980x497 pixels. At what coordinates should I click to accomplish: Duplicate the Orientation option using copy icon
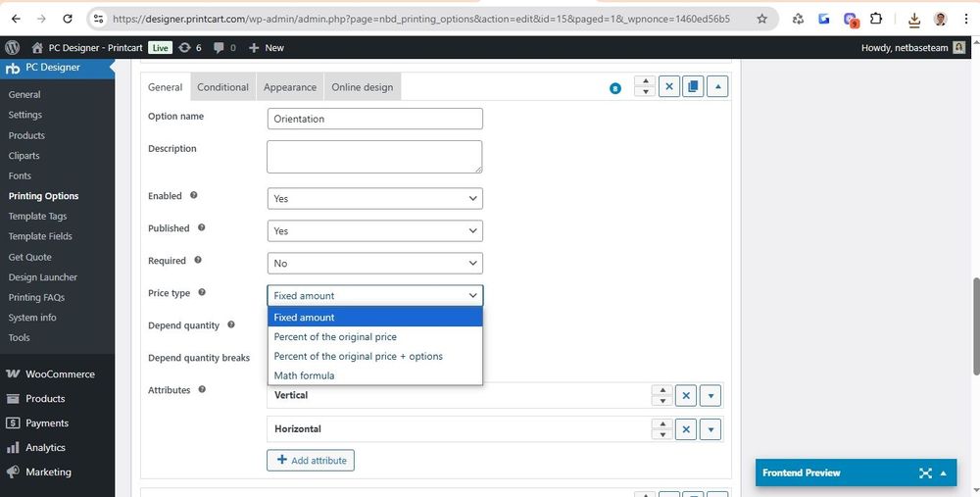(x=694, y=87)
